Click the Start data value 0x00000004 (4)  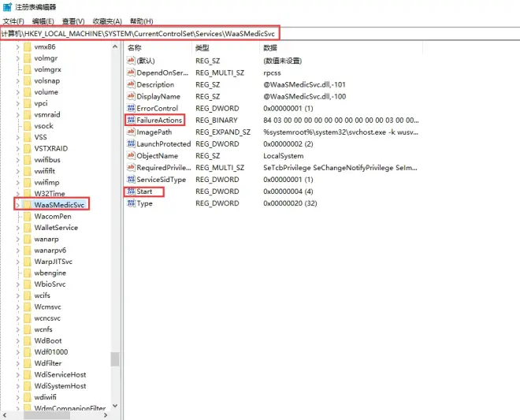[288, 191]
